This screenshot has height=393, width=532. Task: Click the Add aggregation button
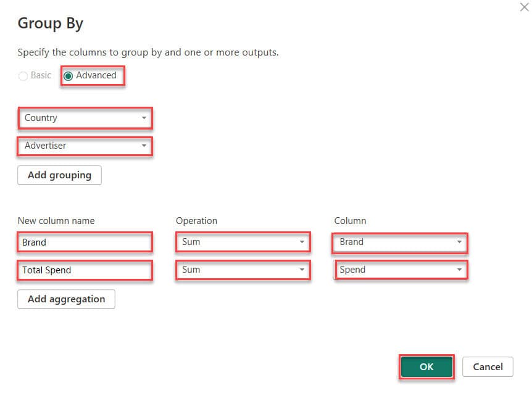[x=66, y=299]
